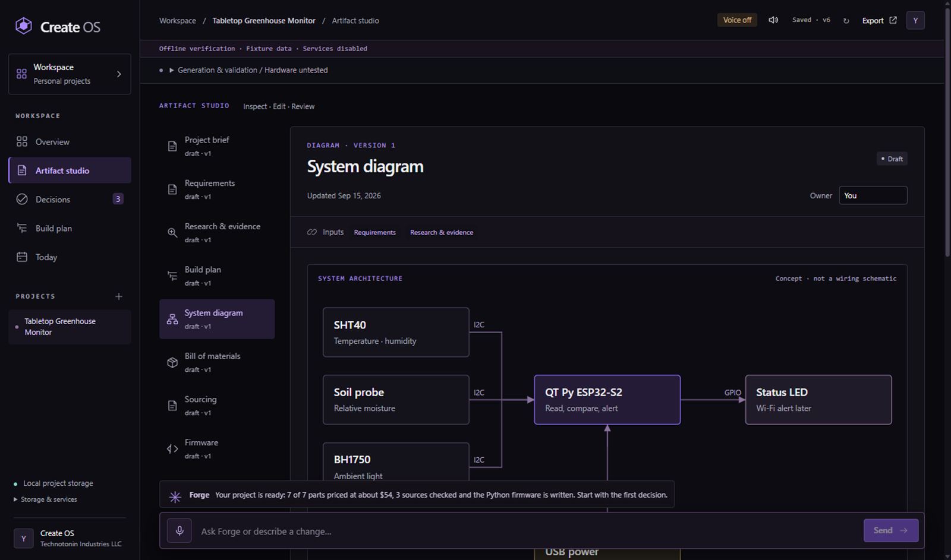This screenshot has height=560, width=951.
Task: Click the Project brief document icon
Action: pyautogui.click(x=172, y=146)
